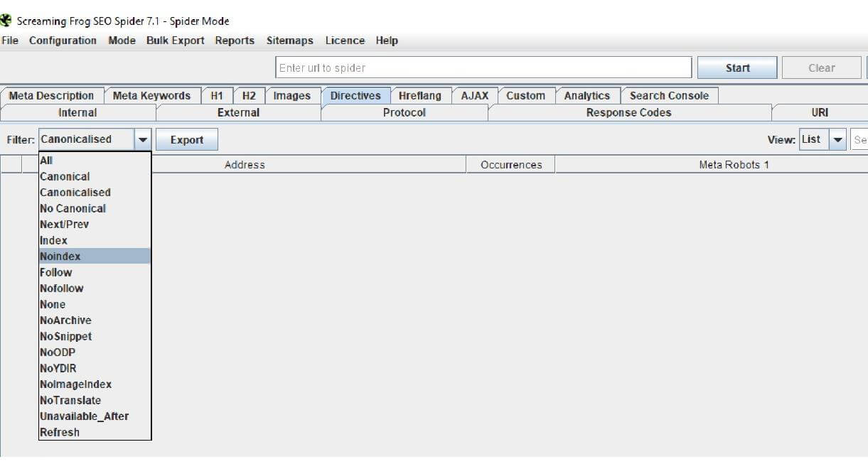Click the Screaming Frog app icon
Viewport: 868px width, 469px height.
(x=7, y=21)
